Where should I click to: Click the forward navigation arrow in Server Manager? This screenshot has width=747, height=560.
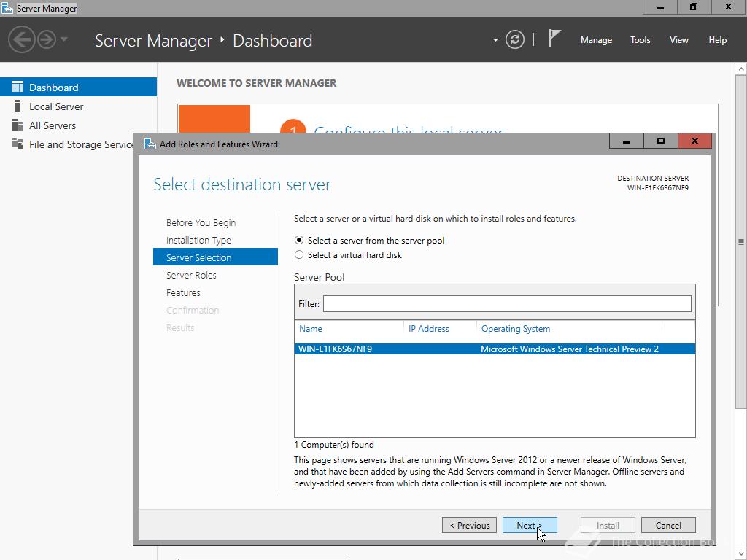click(x=47, y=39)
